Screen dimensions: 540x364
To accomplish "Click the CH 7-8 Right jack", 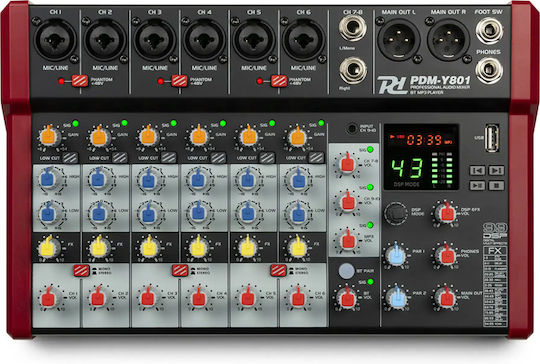I will point(353,70).
